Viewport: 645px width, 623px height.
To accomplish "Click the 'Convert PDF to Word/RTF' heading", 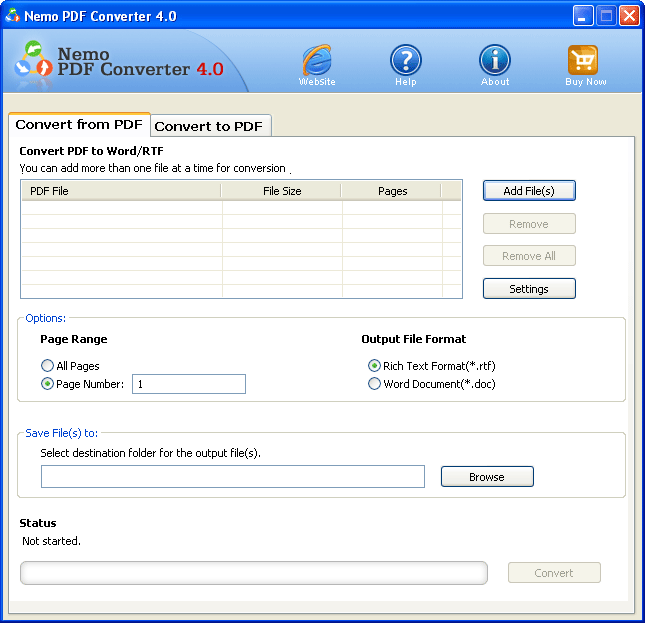I will point(91,151).
